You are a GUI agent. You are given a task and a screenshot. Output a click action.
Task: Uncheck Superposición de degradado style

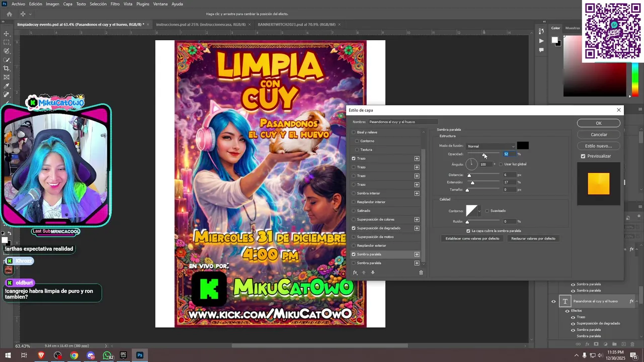[x=354, y=228]
